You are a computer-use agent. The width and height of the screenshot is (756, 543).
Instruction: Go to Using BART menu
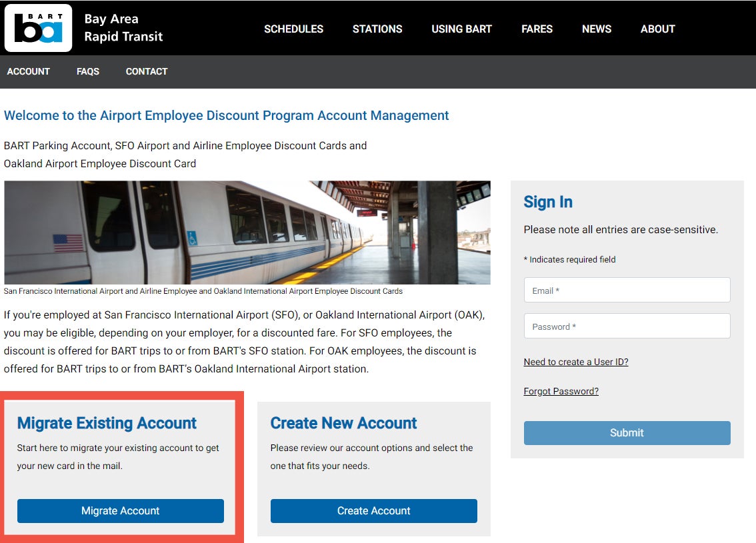pos(461,29)
